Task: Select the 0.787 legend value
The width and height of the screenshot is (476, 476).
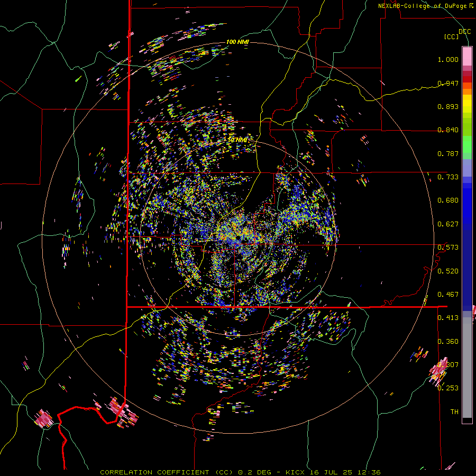Action: click(448, 153)
